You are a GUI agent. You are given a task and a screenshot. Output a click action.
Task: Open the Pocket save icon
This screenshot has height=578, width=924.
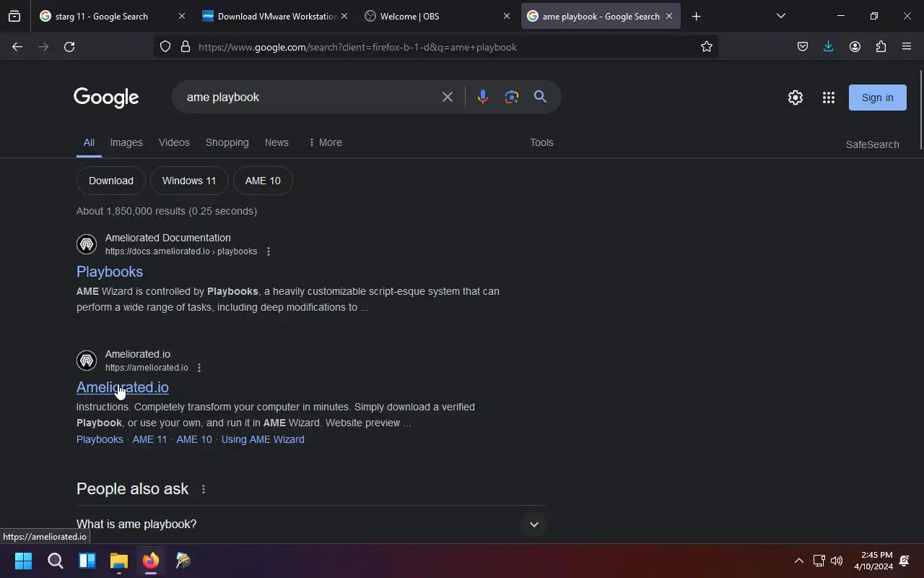click(803, 47)
